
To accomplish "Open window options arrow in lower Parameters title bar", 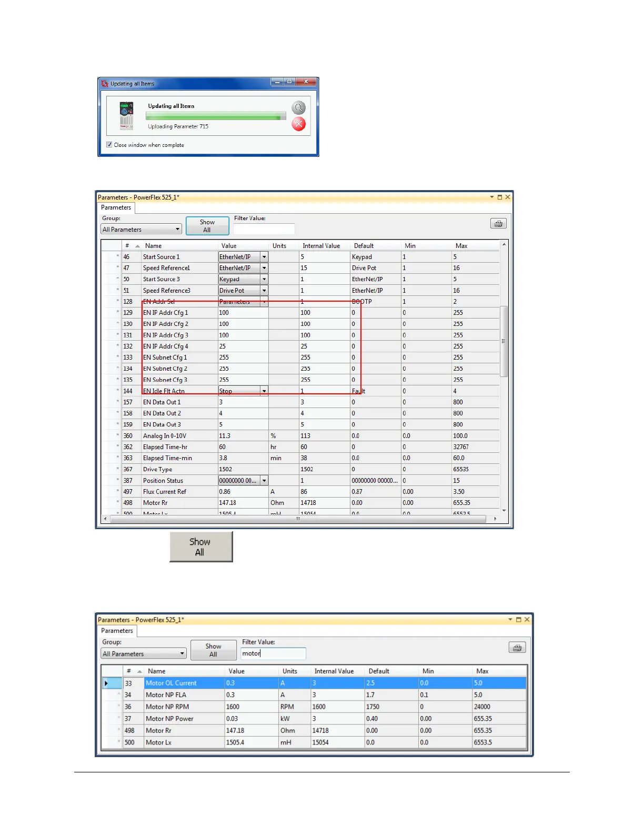I will pyautogui.click(x=510, y=620).
